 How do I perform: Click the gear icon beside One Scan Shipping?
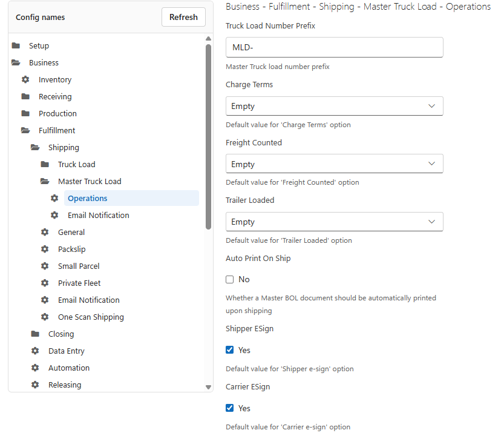[45, 317]
